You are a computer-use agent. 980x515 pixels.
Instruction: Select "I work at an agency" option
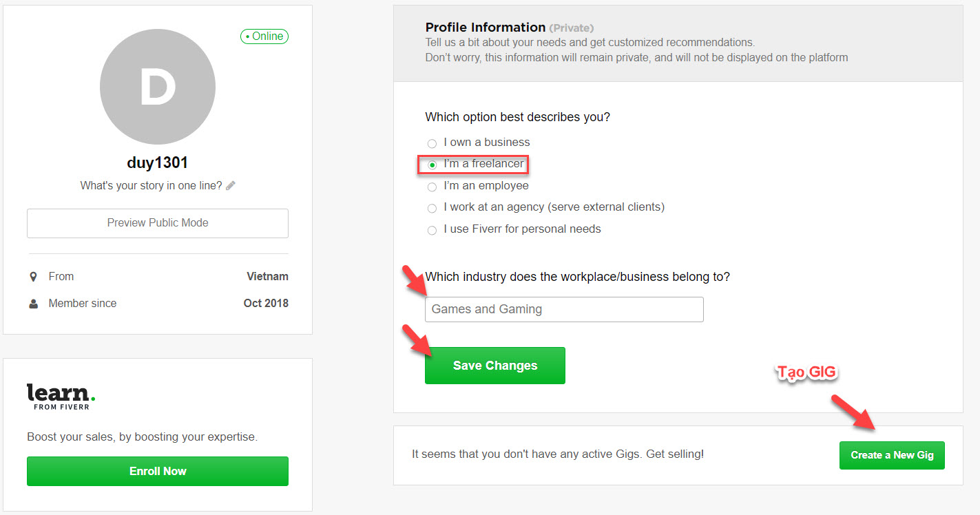click(432, 208)
